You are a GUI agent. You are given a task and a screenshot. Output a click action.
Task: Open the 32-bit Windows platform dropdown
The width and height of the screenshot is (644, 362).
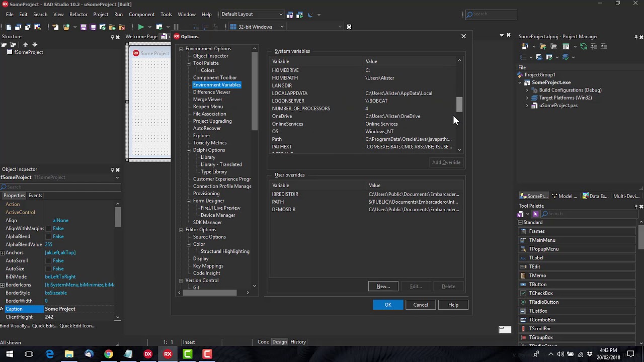click(x=282, y=27)
